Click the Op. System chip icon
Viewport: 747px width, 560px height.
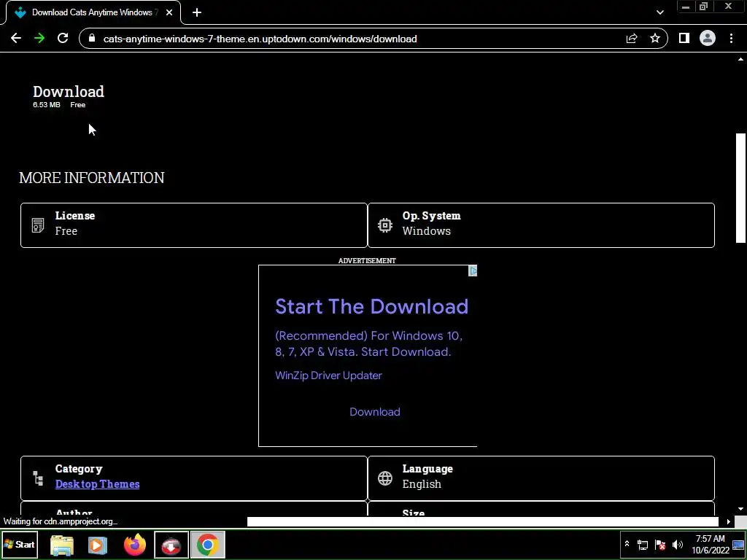coord(385,225)
